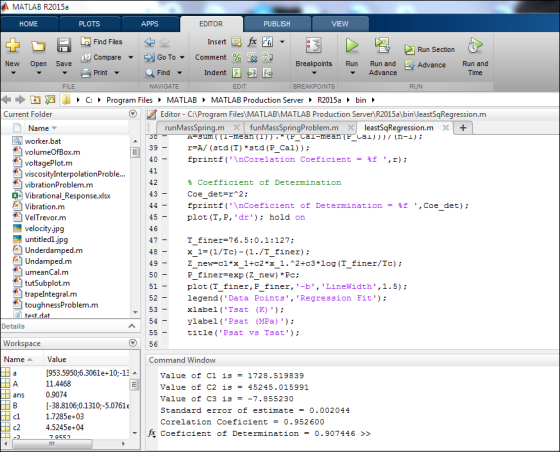
Task: Open the New dropdown arrow
Action: (x=13, y=73)
